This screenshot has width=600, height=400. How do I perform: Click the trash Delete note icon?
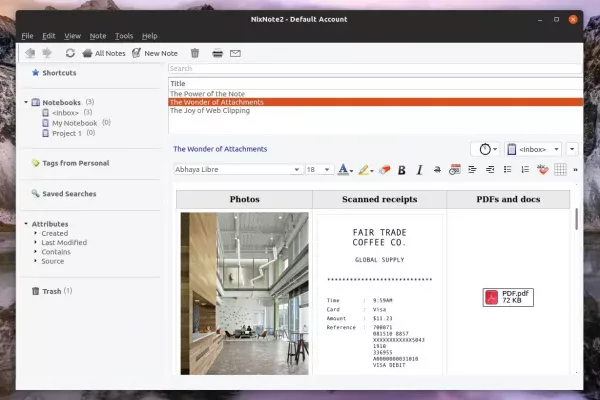195,53
